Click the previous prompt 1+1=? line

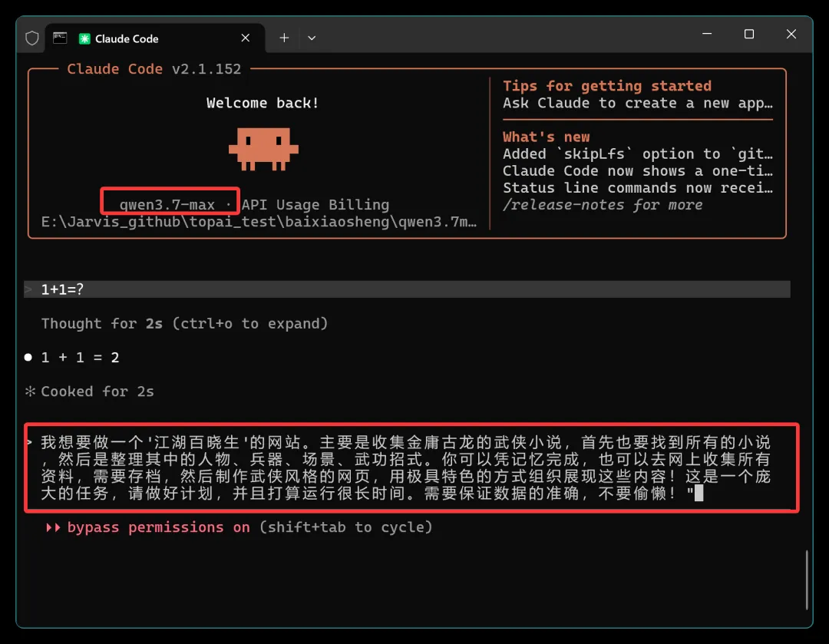[x=407, y=289]
